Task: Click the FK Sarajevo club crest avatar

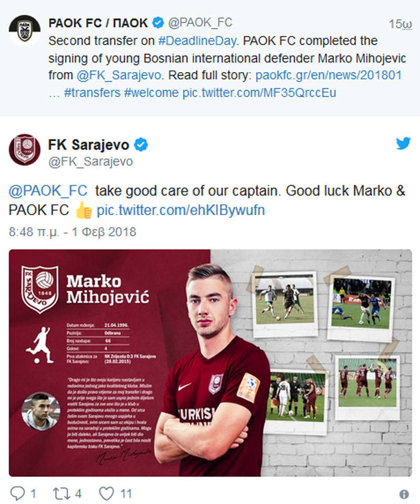Action: point(25,149)
